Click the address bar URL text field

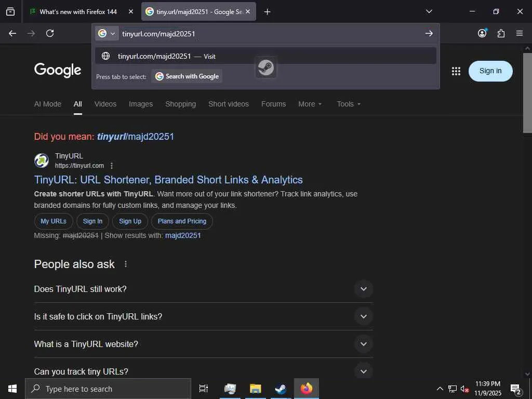tap(271, 34)
